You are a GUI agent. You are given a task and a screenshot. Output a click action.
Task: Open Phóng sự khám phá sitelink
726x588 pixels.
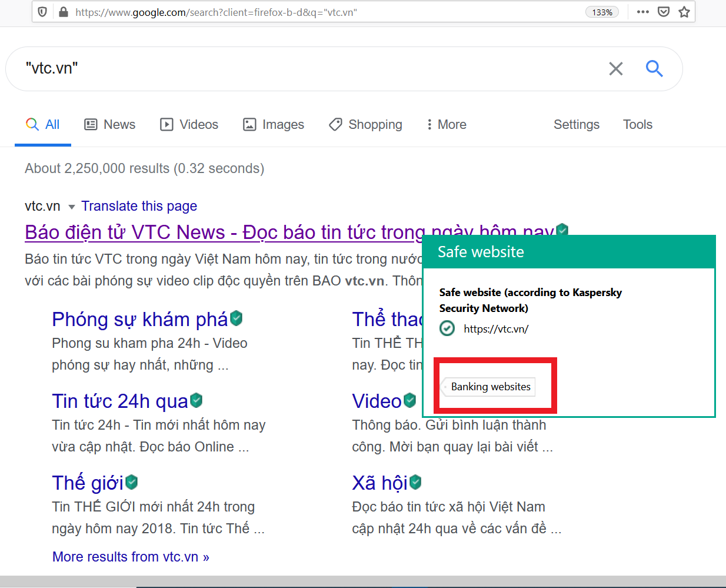tap(140, 319)
